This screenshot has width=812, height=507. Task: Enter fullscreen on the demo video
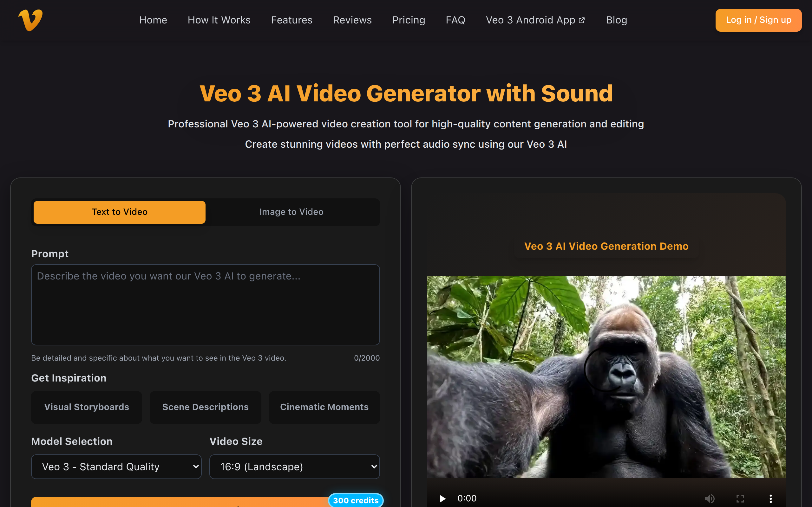740,498
